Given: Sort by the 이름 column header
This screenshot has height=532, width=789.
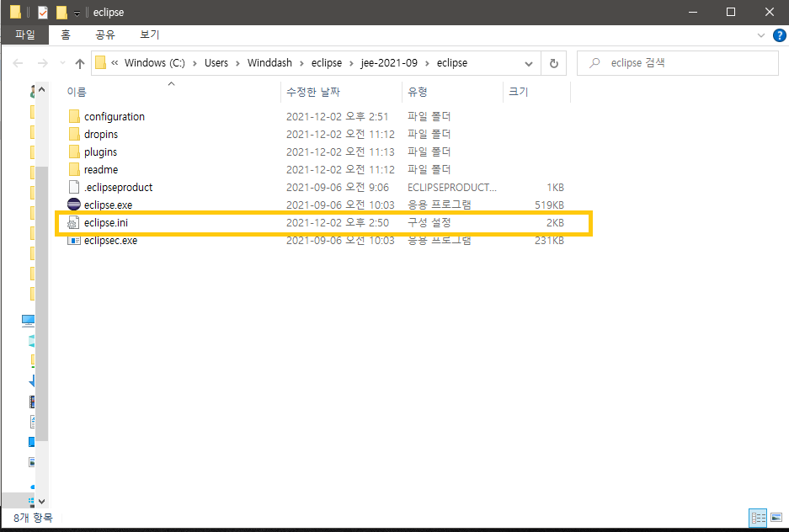Looking at the screenshot, I should tap(77, 92).
